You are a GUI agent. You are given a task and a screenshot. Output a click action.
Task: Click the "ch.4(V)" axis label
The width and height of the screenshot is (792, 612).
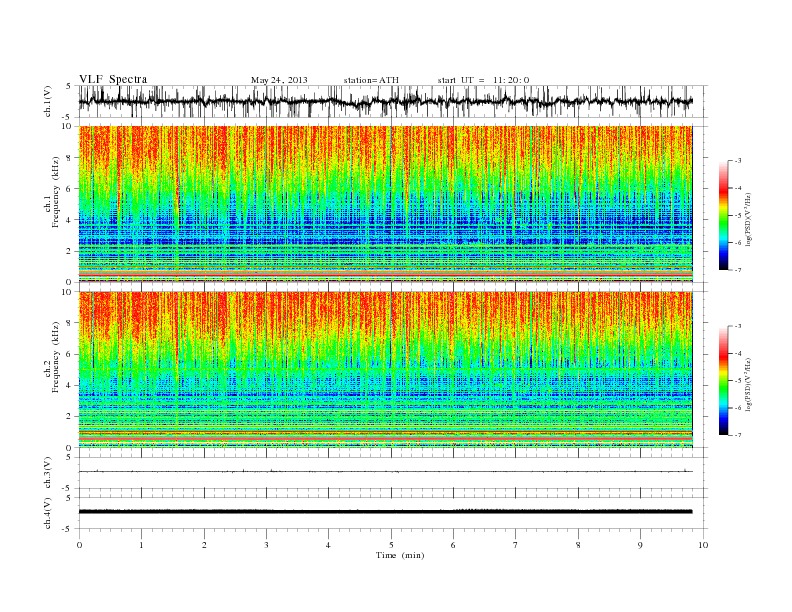[48, 513]
